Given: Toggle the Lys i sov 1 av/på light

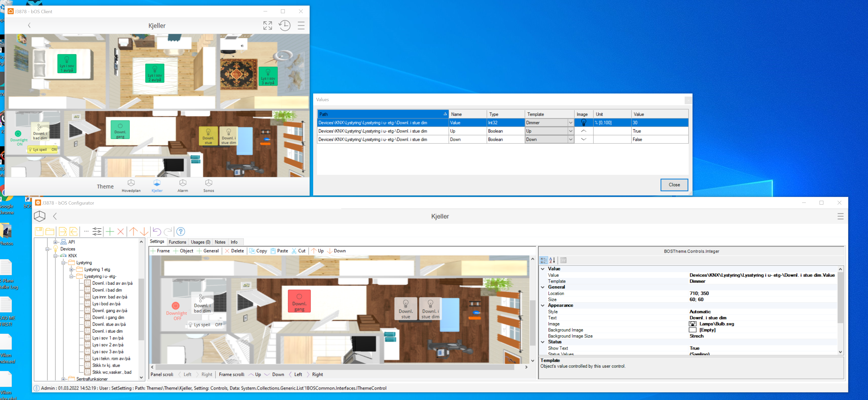Looking at the screenshot, I should (67, 64).
